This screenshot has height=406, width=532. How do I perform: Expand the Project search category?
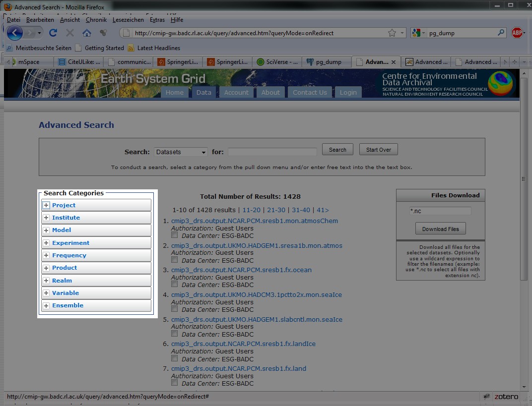coord(46,205)
